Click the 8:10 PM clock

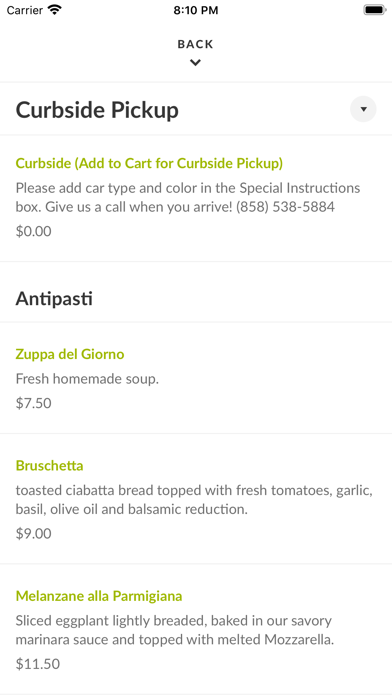(196, 10)
